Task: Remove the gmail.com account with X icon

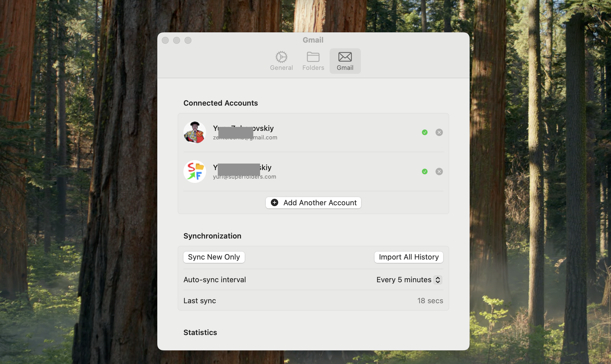Action: pos(439,132)
